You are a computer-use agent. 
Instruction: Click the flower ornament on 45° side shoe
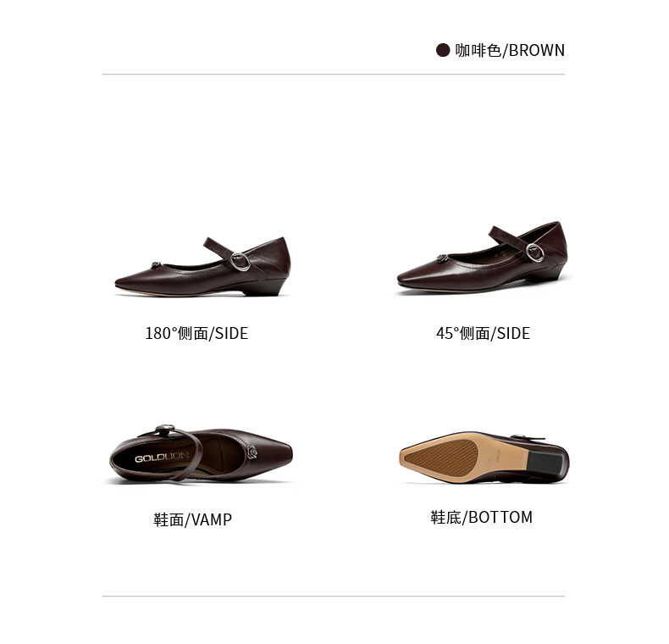pos(442,258)
